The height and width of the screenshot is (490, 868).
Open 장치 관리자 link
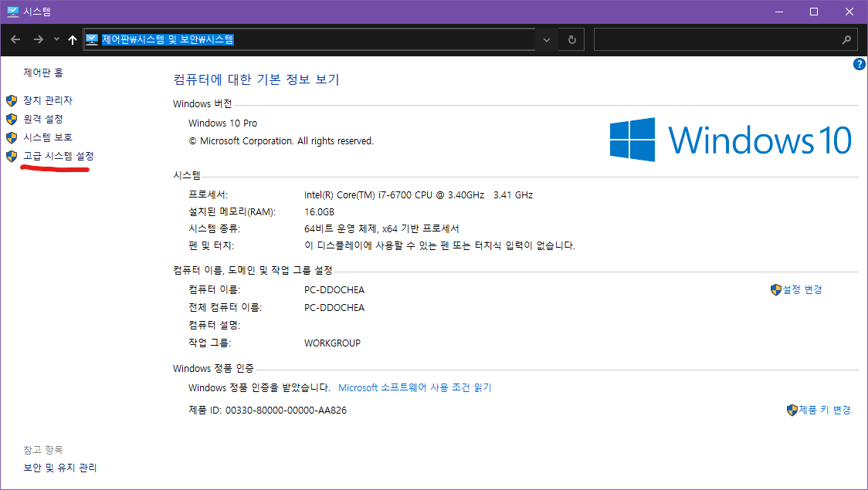point(48,100)
